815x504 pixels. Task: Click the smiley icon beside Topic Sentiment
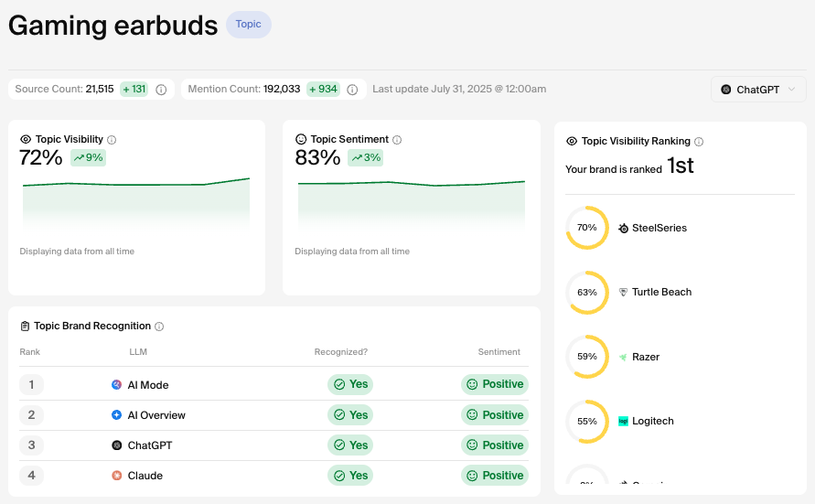pyautogui.click(x=301, y=139)
